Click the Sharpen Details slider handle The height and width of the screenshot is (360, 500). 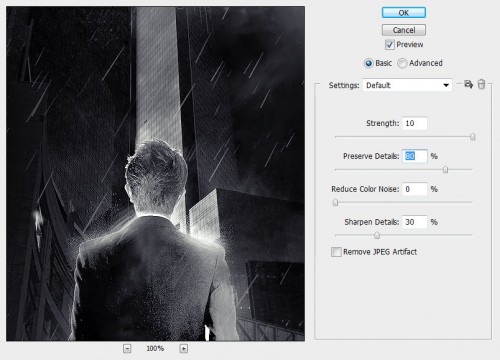point(377,235)
